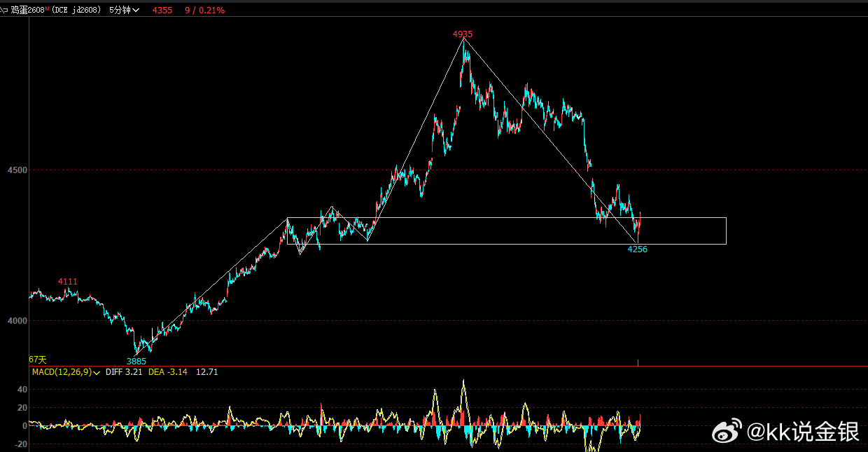Image resolution: width=868 pixels, height=452 pixels.
Task: Click the 4111 high label
Action: coord(68,282)
